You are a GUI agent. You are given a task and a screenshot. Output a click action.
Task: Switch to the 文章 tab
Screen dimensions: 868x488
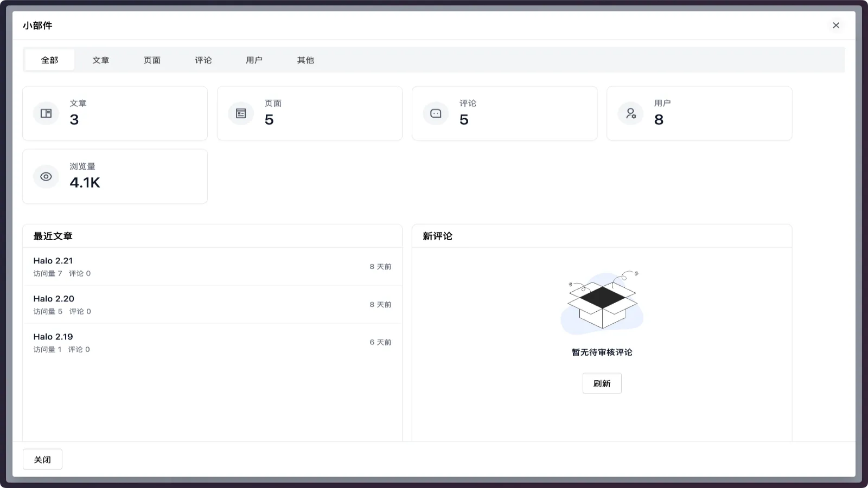click(x=101, y=60)
